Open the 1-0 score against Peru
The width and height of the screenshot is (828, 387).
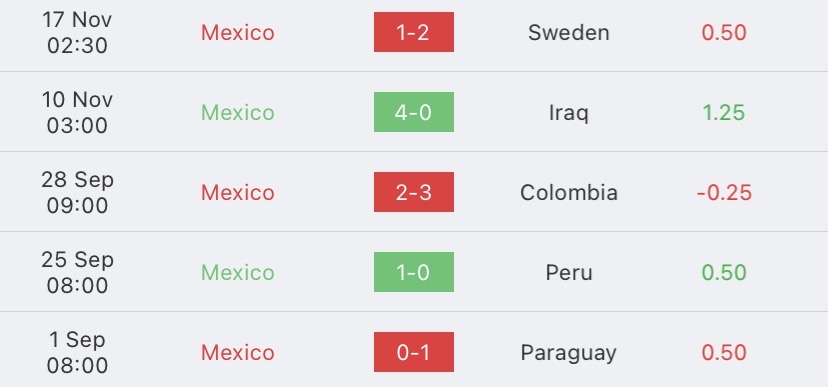(x=413, y=272)
